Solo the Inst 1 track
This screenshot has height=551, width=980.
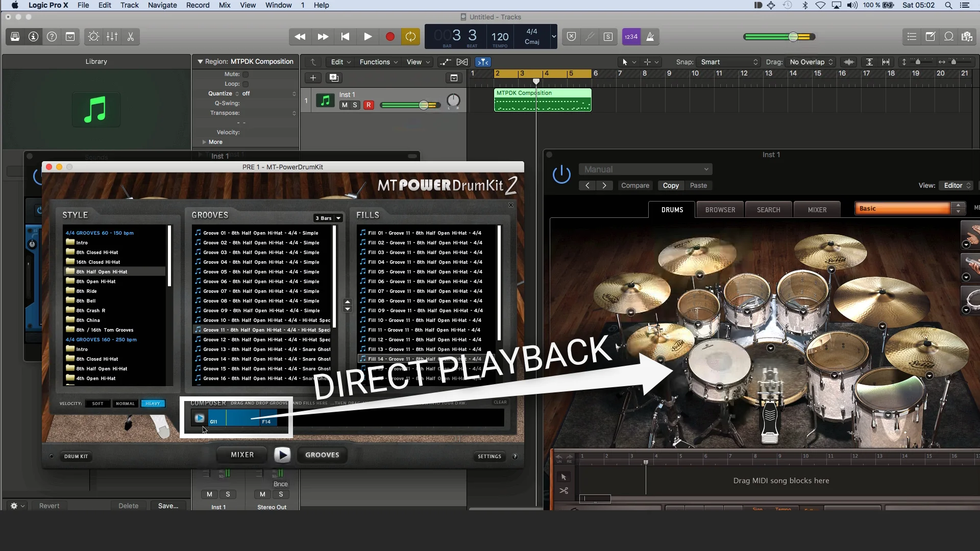click(x=355, y=105)
